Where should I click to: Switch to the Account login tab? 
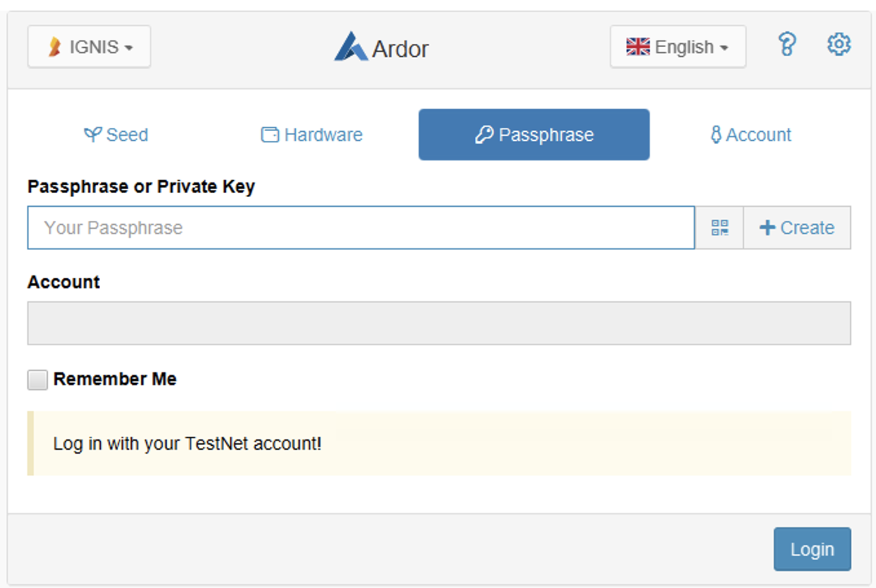(x=750, y=134)
